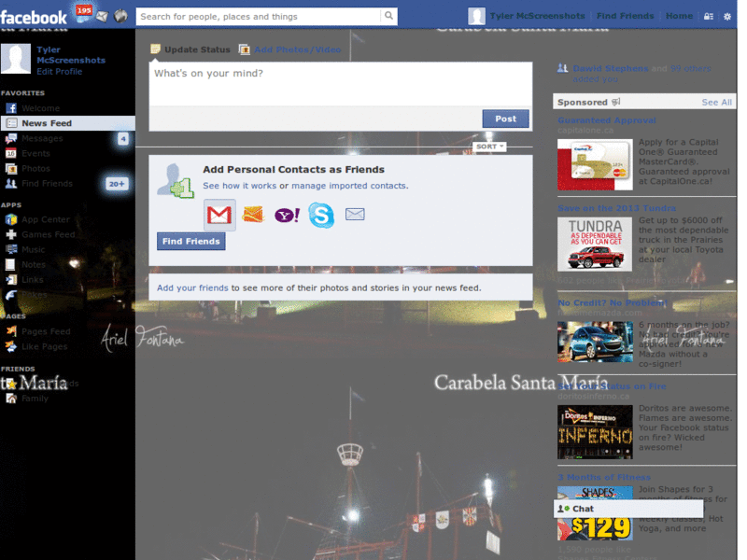Viewport: 747px width, 560px height.
Task: Open the Save on the 2013 Tundra ad title
Action: 616,208
